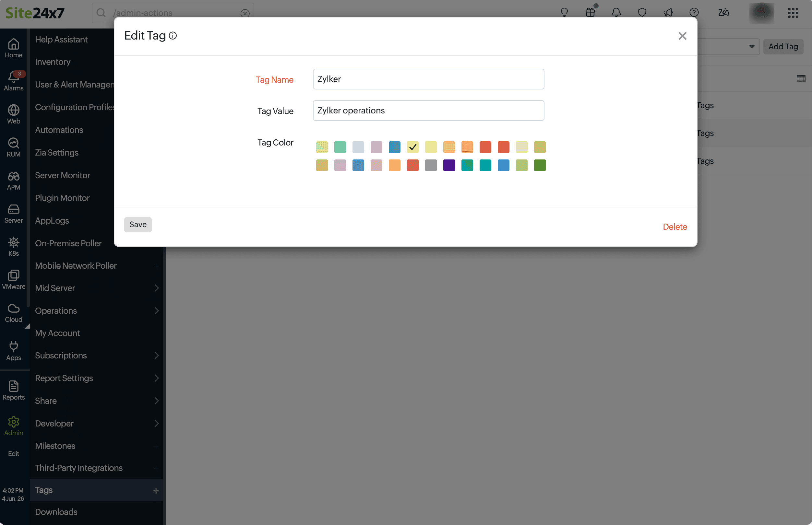Save the edited tag
The height and width of the screenshot is (525, 812).
click(138, 225)
